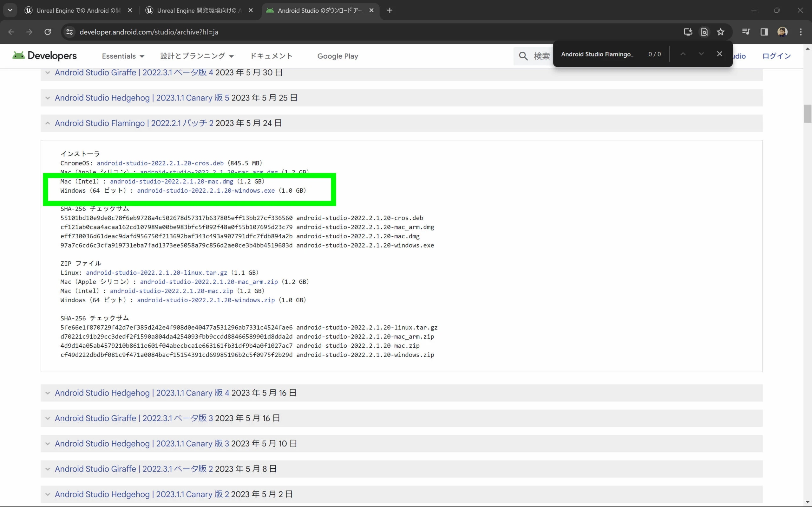Click the browser reload icon
Screen dimensions: 812x507
(x=48, y=32)
